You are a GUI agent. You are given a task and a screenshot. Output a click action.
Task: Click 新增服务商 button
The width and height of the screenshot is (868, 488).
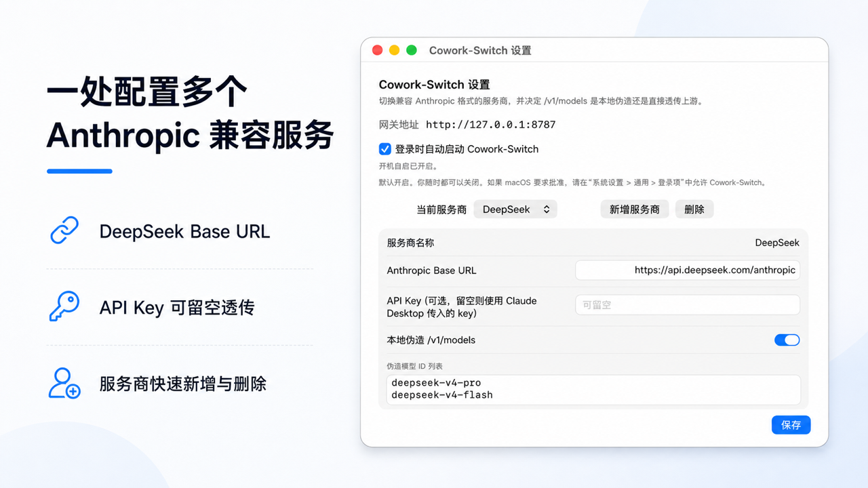point(635,209)
